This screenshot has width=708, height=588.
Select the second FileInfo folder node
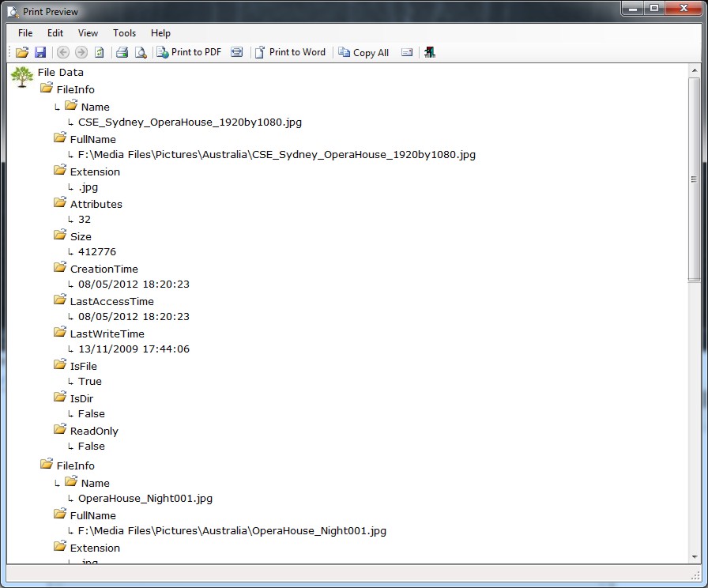pos(75,465)
